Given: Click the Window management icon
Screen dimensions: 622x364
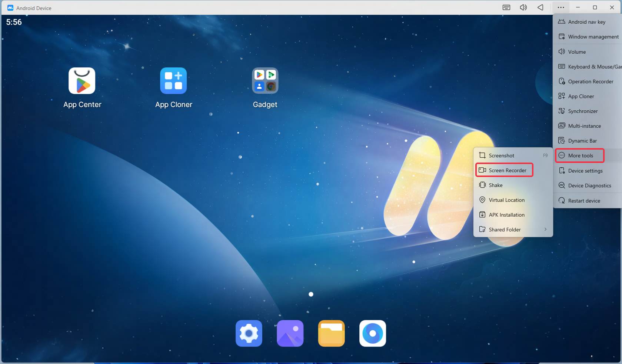Looking at the screenshot, I should (562, 36).
